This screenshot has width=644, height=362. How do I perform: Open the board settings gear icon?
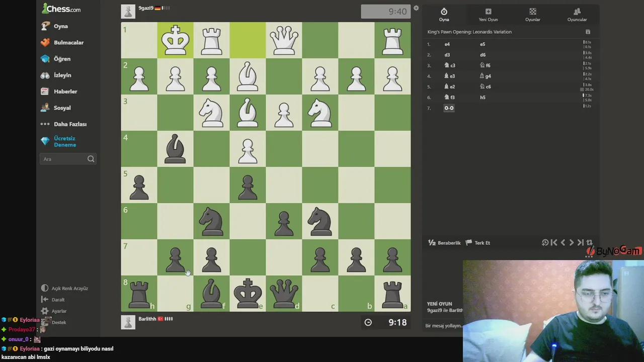coord(416,8)
